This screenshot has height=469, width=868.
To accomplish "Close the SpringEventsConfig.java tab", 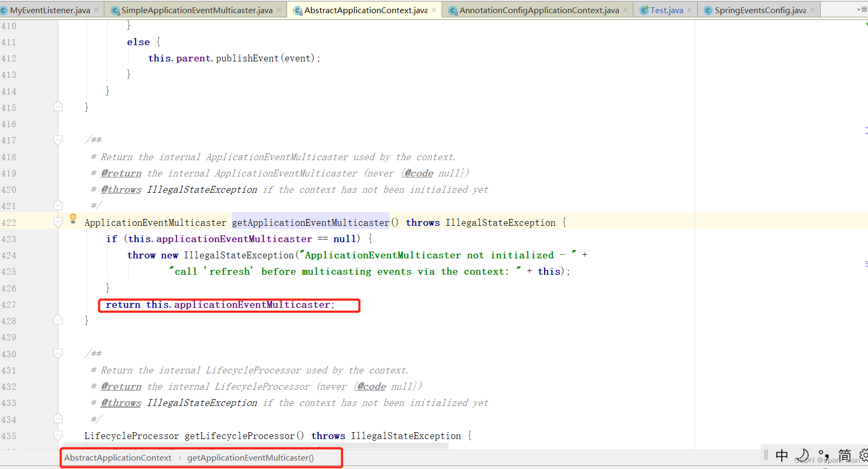I will click(813, 10).
